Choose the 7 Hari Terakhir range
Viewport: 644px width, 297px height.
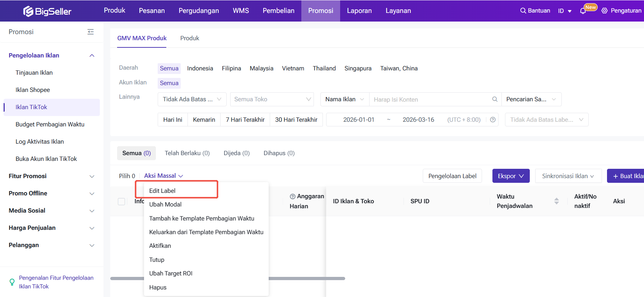click(x=245, y=120)
